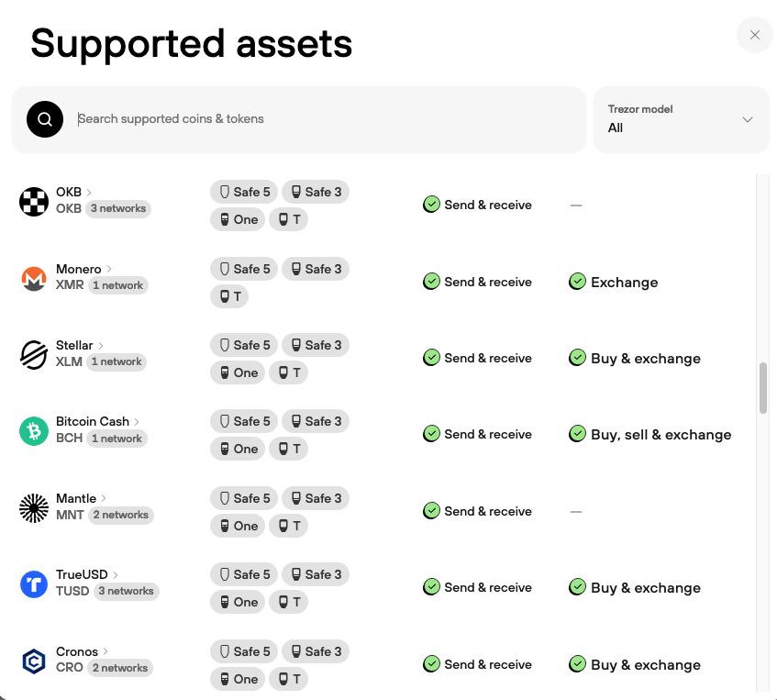Click the assets list scrollbar thumb
The width and height of the screenshot is (777, 700).
point(763,388)
